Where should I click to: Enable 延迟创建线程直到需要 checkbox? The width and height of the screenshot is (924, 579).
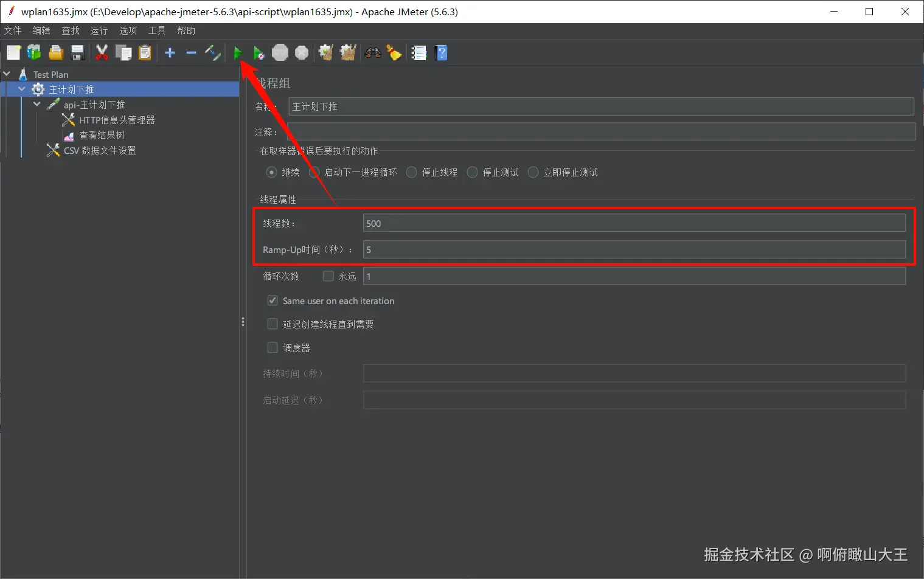273,324
